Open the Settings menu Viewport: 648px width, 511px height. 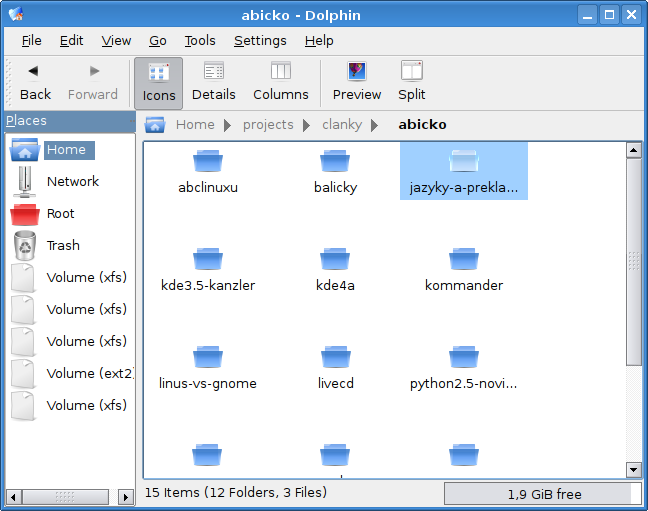click(260, 41)
